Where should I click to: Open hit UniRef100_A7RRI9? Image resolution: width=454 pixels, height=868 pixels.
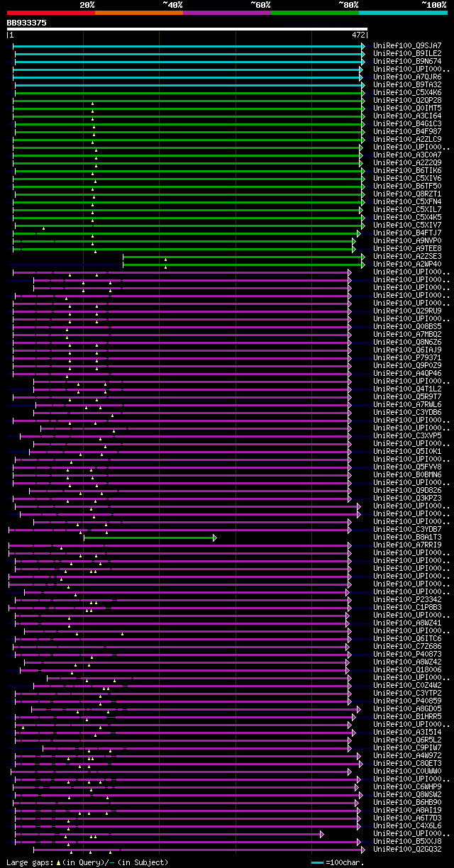[x=407, y=545]
